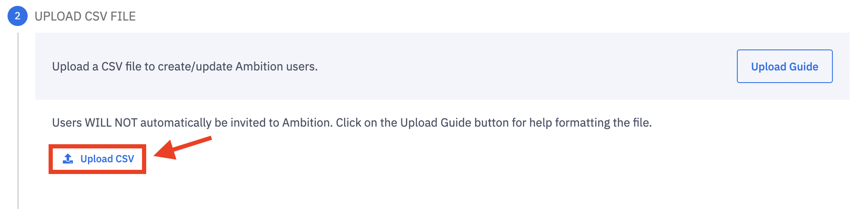Click the "Upload a CSV file" banner text
This screenshot has height=213, width=868.
click(x=97, y=67)
